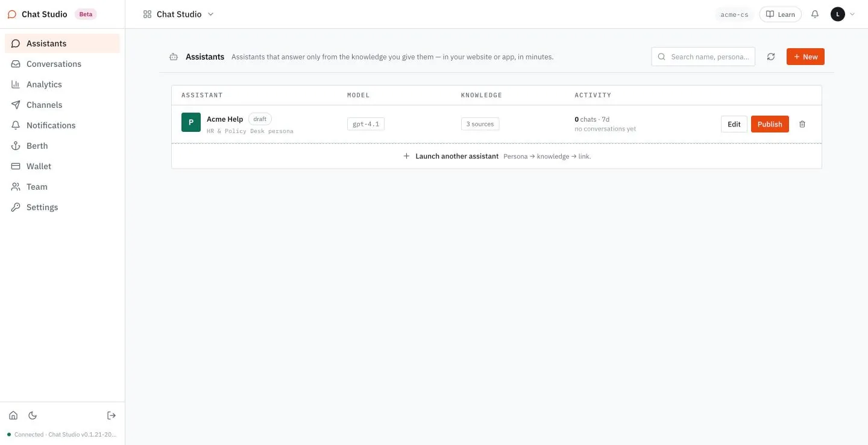This screenshot has width=868, height=445.
Task: Click the acme-cs workspace badge
Action: [x=734, y=14]
